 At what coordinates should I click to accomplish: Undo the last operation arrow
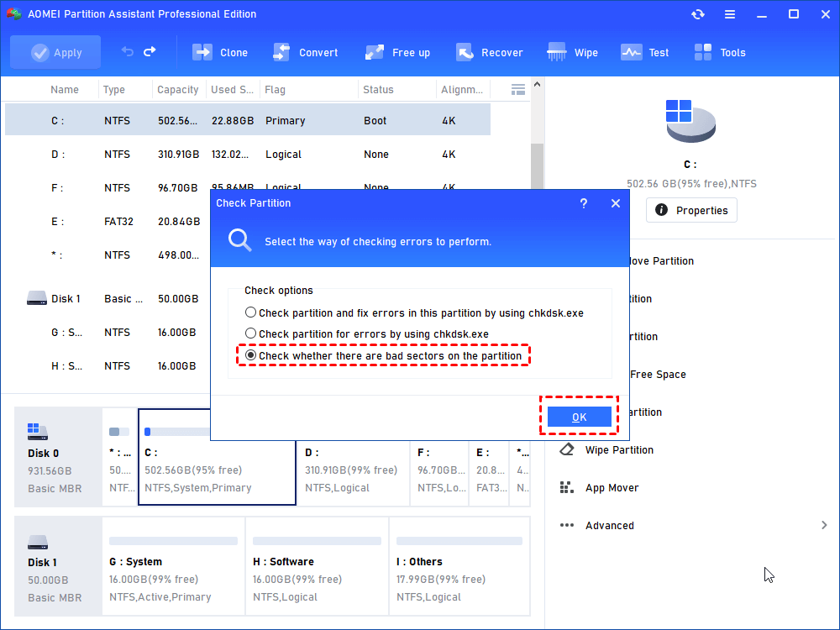(x=127, y=51)
